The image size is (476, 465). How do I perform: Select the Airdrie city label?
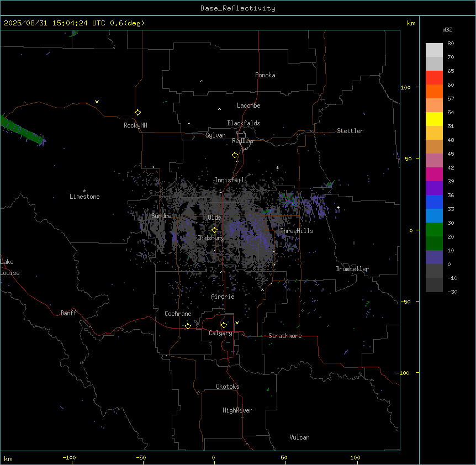click(x=223, y=297)
